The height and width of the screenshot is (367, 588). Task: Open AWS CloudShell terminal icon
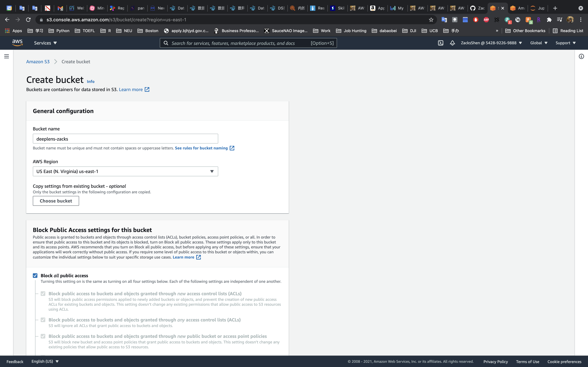click(x=441, y=43)
